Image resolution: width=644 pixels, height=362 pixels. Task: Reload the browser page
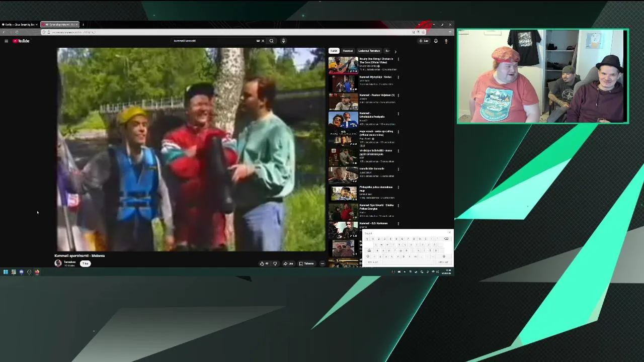pyautogui.click(x=17, y=32)
